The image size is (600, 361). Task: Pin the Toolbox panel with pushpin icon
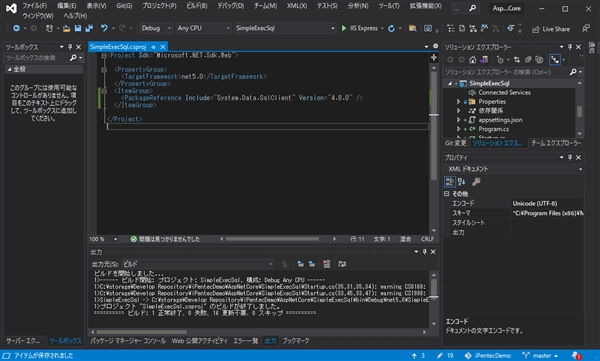(70, 47)
